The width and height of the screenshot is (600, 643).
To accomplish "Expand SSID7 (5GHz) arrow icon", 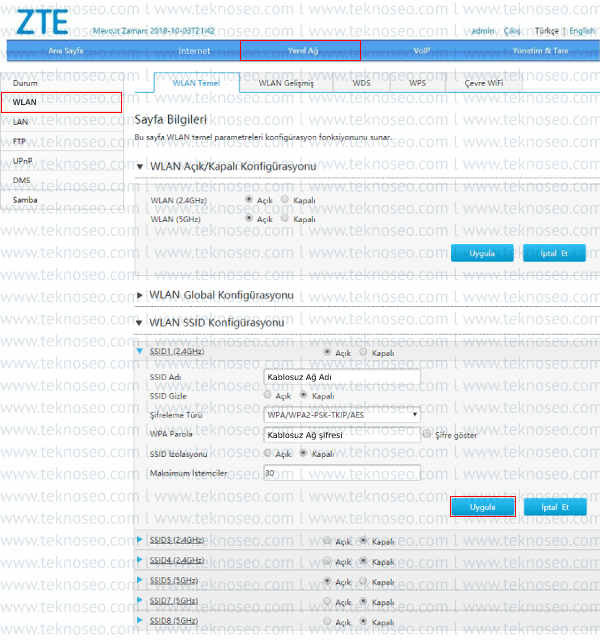I will pos(139,600).
